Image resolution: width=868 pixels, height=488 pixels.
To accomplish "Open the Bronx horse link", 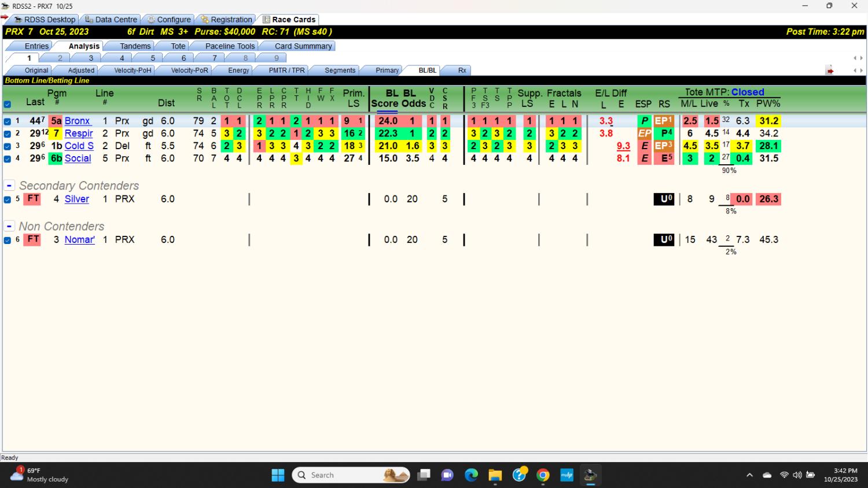I will click(77, 121).
